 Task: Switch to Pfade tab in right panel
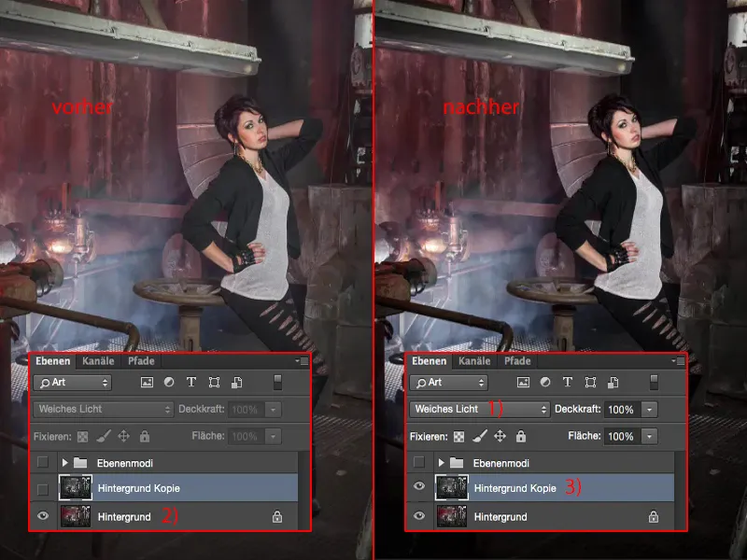pyautogui.click(x=517, y=361)
